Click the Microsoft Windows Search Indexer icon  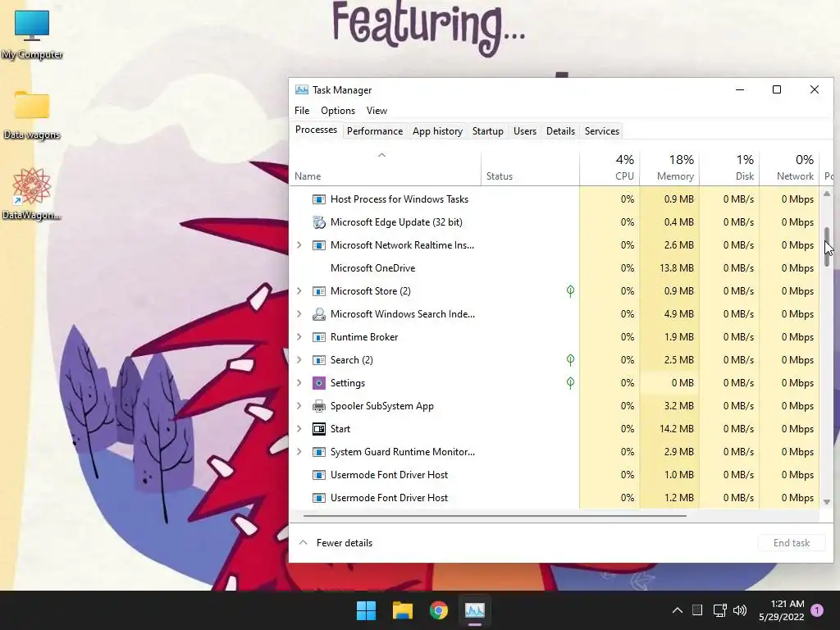coord(319,314)
